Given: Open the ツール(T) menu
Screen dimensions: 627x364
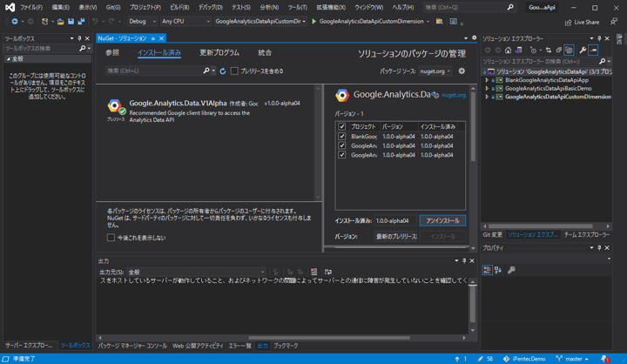Looking at the screenshot, I should 298,7.
